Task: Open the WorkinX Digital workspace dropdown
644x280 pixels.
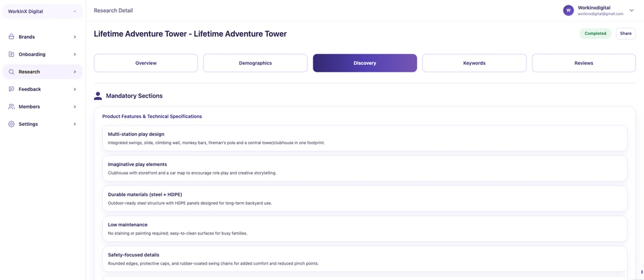Action: tap(43, 11)
